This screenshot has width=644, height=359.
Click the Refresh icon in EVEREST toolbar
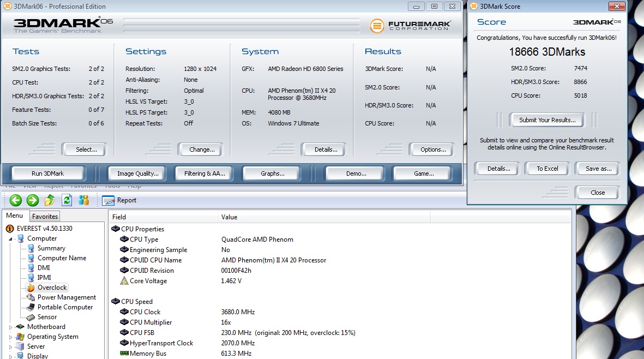(x=67, y=200)
